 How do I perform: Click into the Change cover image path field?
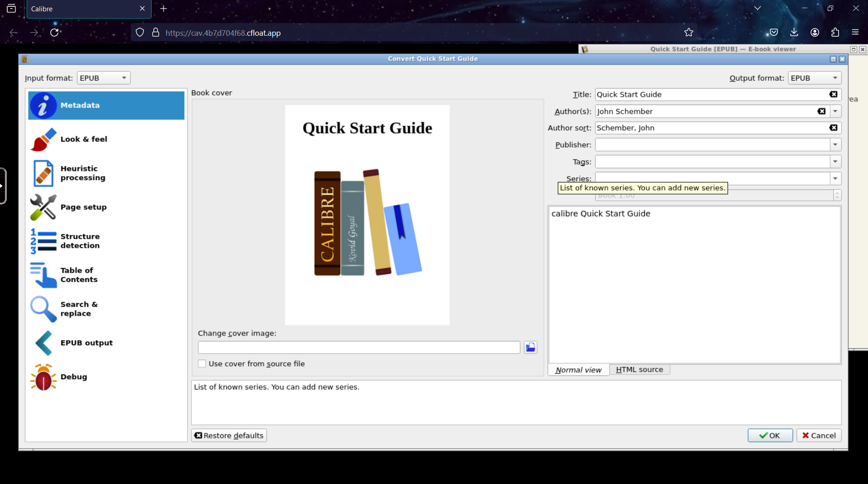(359, 347)
